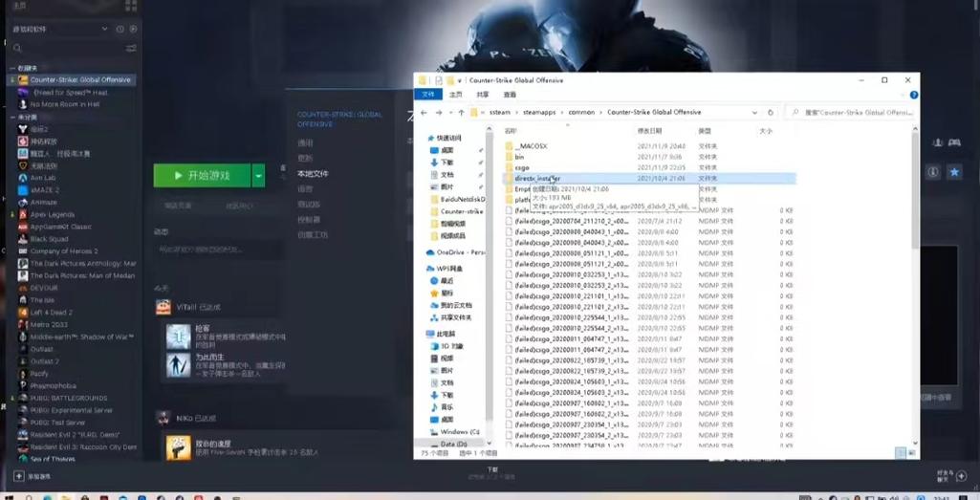Screen dimensions: 980x500
Task: Click the Apex Legends game icon
Action: [23, 214]
